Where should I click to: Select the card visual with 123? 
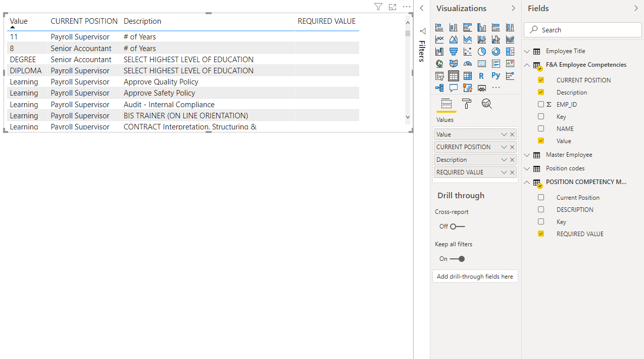click(482, 64)
